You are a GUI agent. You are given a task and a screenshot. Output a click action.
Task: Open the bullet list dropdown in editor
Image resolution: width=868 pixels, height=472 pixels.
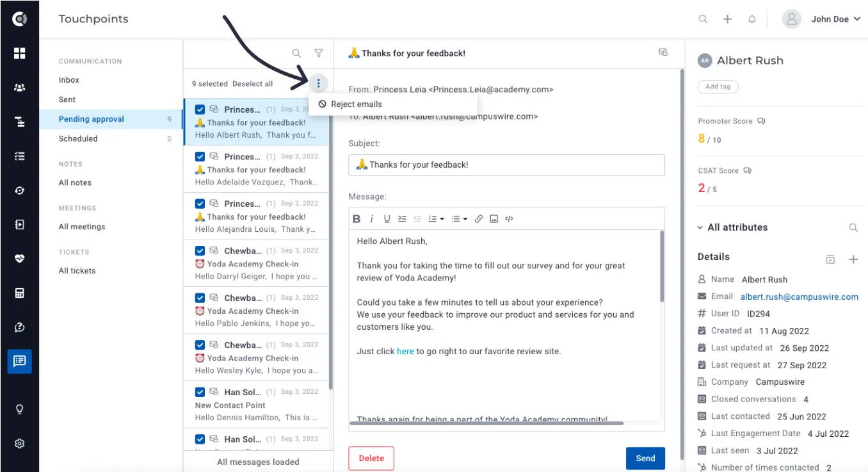[x=459, y=219]
